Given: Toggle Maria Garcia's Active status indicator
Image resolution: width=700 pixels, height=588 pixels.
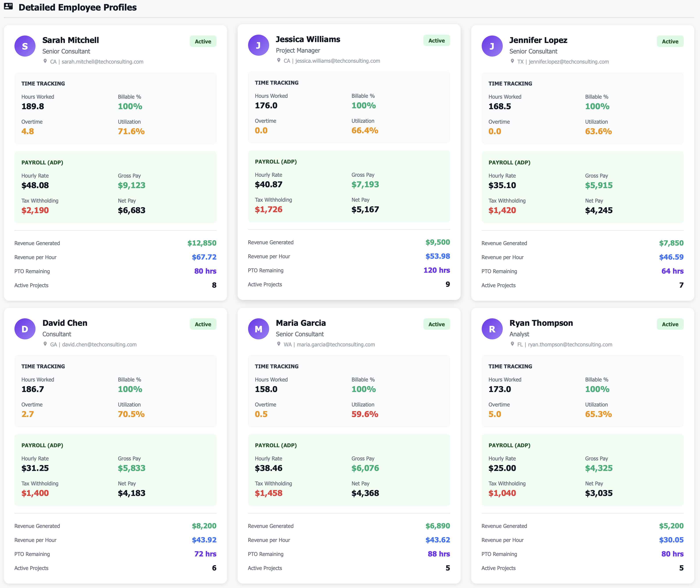Looking at the screenshot, I should [x=436, y=324].
